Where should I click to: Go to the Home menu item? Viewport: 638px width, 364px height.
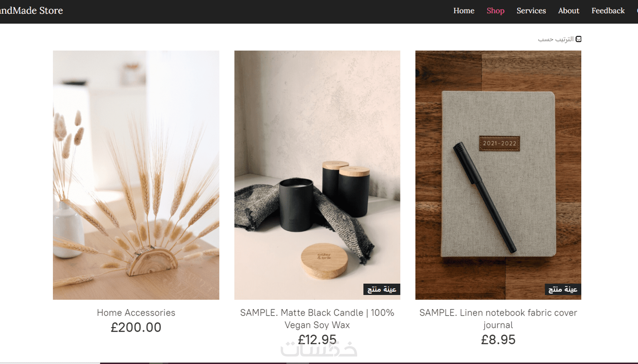click(x=463, y=11)
